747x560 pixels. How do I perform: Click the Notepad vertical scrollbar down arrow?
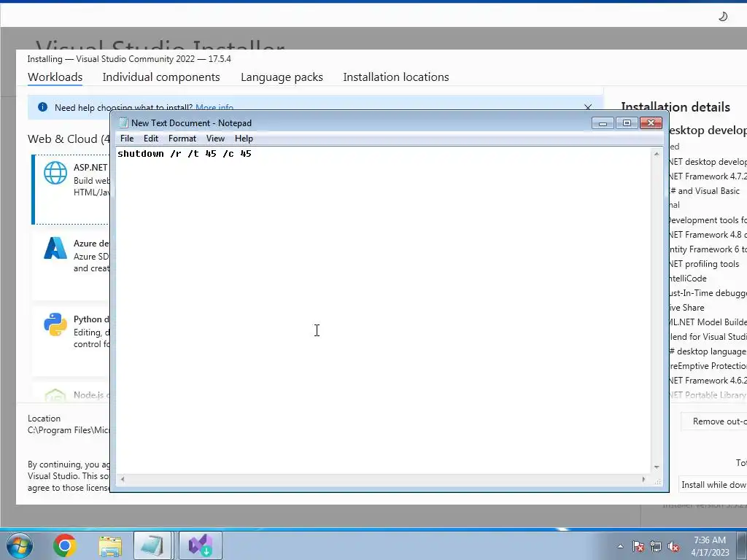(x=657, y=467)
